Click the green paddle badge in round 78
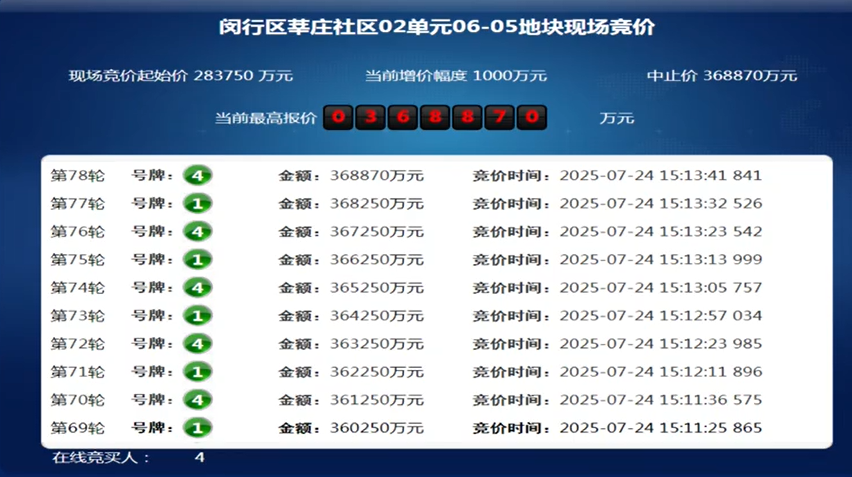 click(x=197, y=176)
